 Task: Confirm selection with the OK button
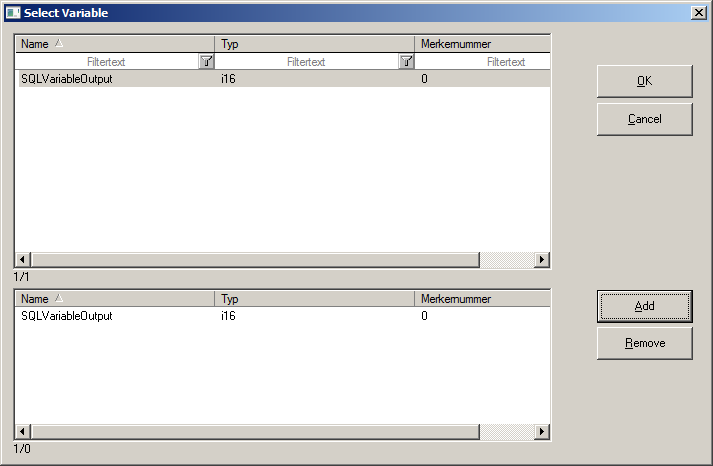click(x=644, y=82)
